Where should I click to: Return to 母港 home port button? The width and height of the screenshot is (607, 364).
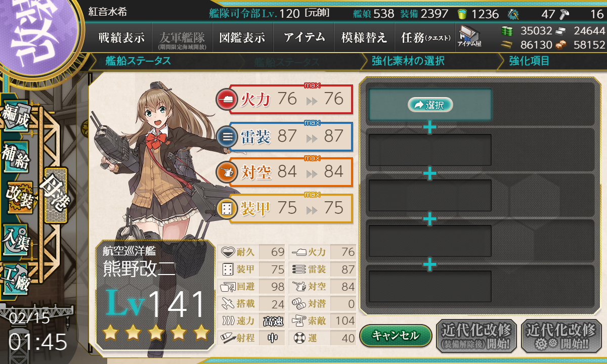coord(55,195)
